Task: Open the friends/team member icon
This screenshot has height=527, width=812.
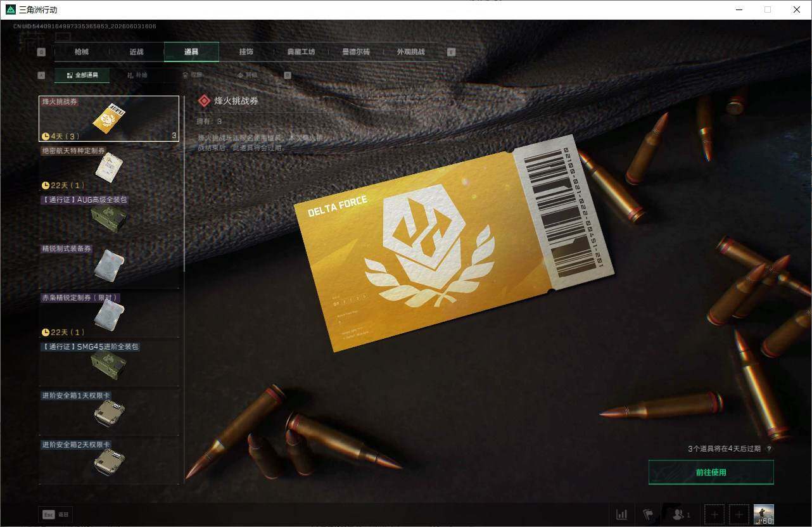Action: pyautogui.click(x=681, y=514)
